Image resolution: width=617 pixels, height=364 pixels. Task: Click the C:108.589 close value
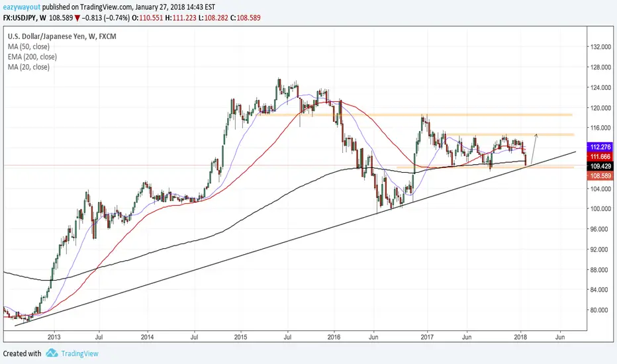246,18
